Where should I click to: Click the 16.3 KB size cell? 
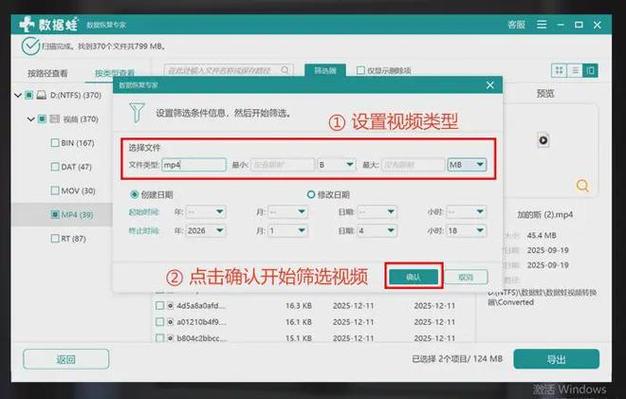tap(298, 306)
